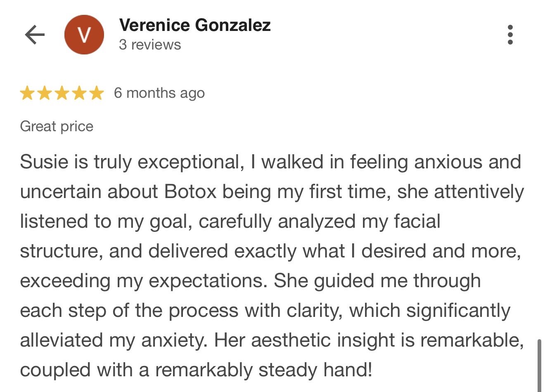View the reviewer's 3 reviews

(x=150, y=45)
